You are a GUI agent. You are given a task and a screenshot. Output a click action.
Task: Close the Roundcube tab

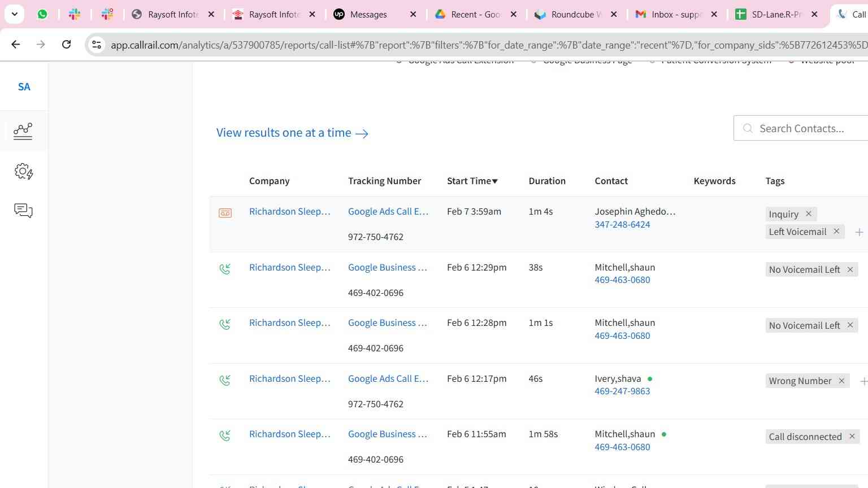pyautogui.click(x=614, y=14)
